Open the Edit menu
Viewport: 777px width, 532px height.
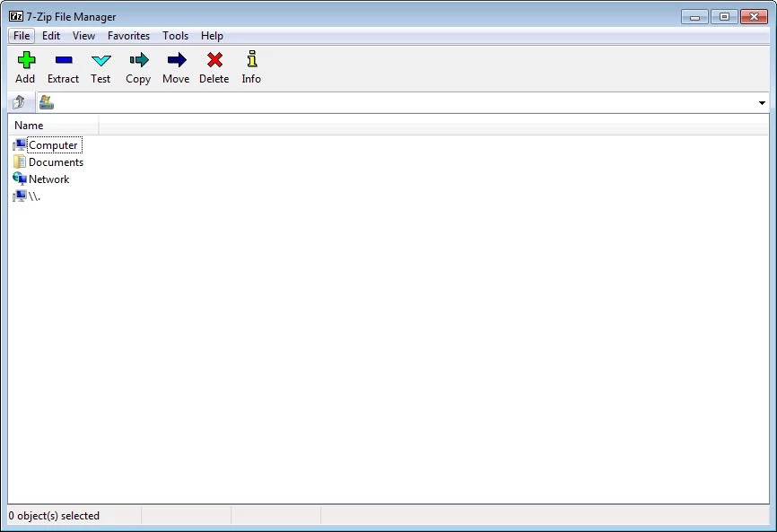51,36
